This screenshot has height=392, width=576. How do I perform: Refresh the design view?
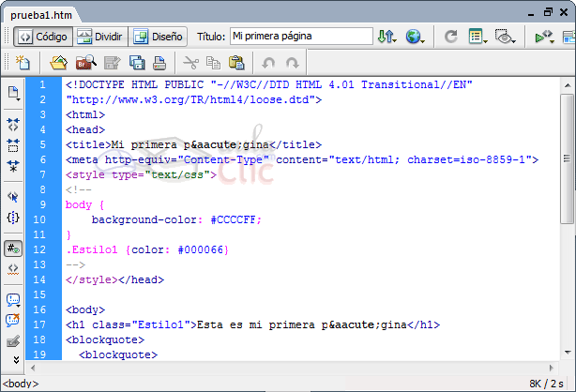[x=451, y=38]
